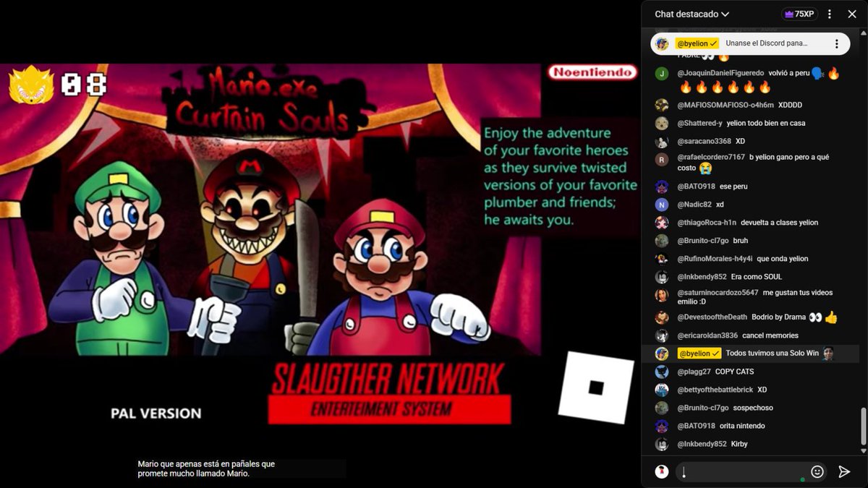Click the 'Noentiendo' label in the video

tap(592, 72)
